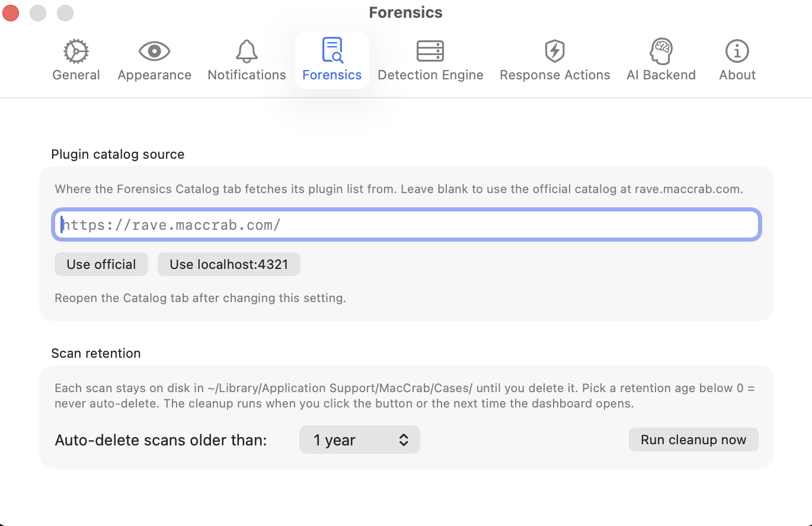This screenshot has width=812, height=526.
Task: Click the Reopen the Catalog tab note
Action: [200, 298]
